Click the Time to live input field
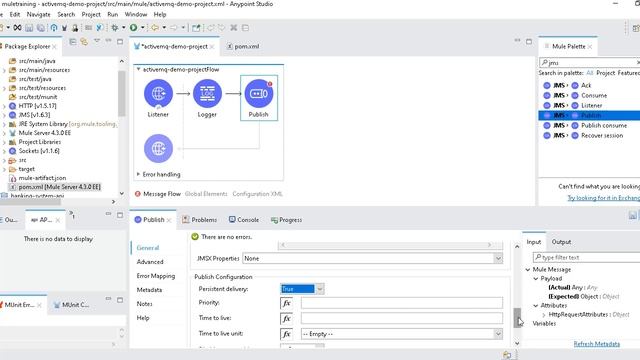 click(402, 318)
